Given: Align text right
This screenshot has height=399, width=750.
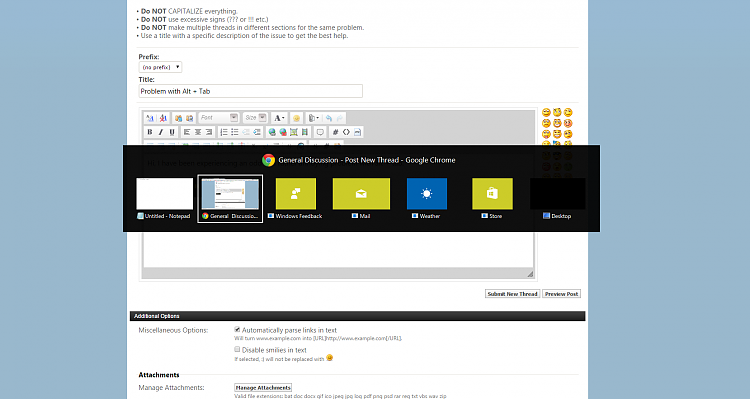Looking at the screenshot, I should (x=209, y=132).
